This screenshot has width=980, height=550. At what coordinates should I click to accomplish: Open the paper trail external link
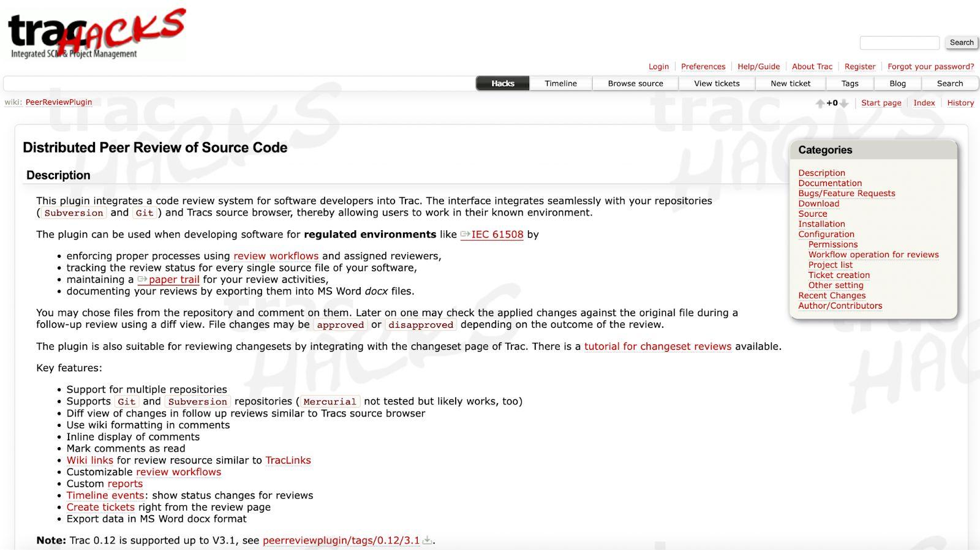point(168,279)
